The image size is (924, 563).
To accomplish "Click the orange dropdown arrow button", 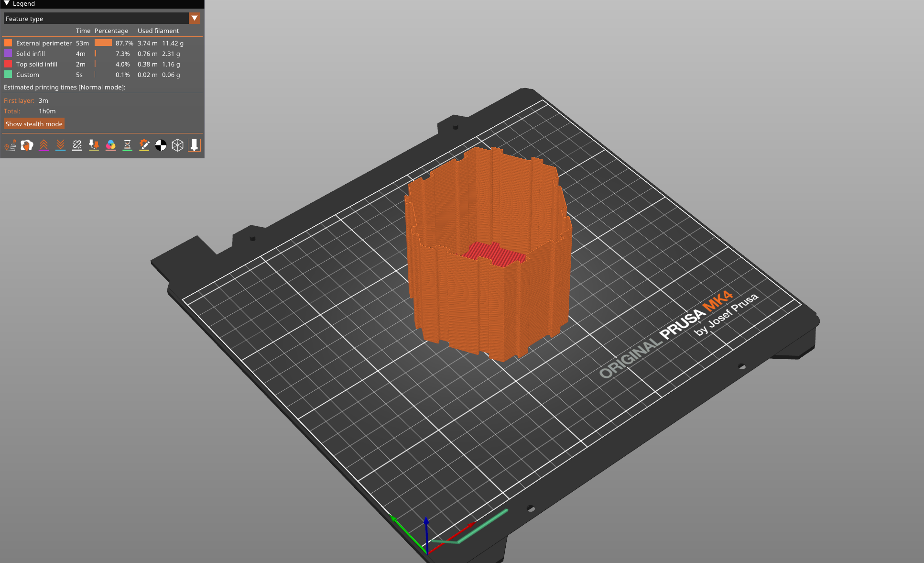I will coord(195,18).
